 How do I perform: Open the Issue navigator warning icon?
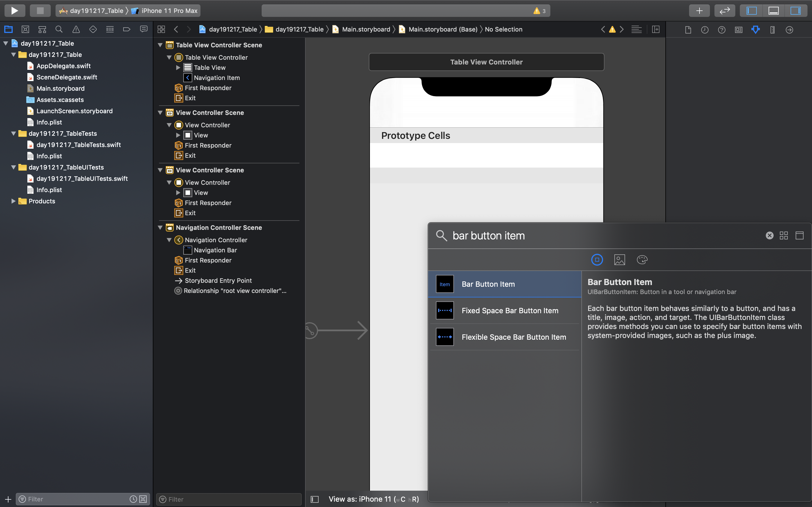tap(76, 30)
